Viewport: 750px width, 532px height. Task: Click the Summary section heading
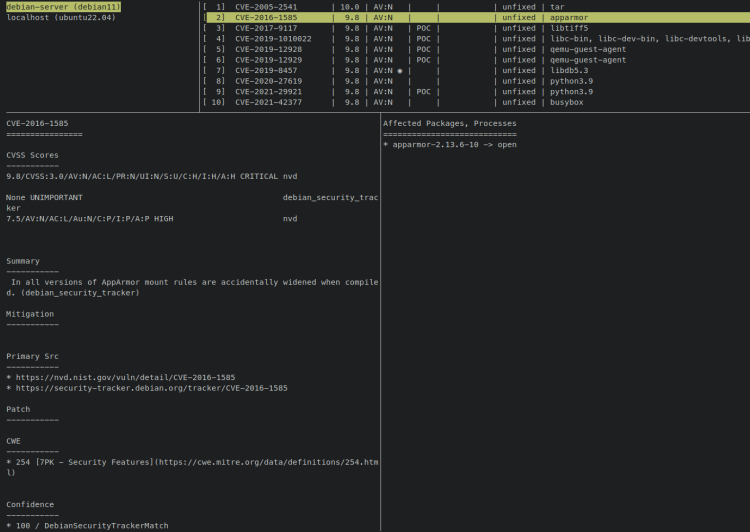point(22,261)
